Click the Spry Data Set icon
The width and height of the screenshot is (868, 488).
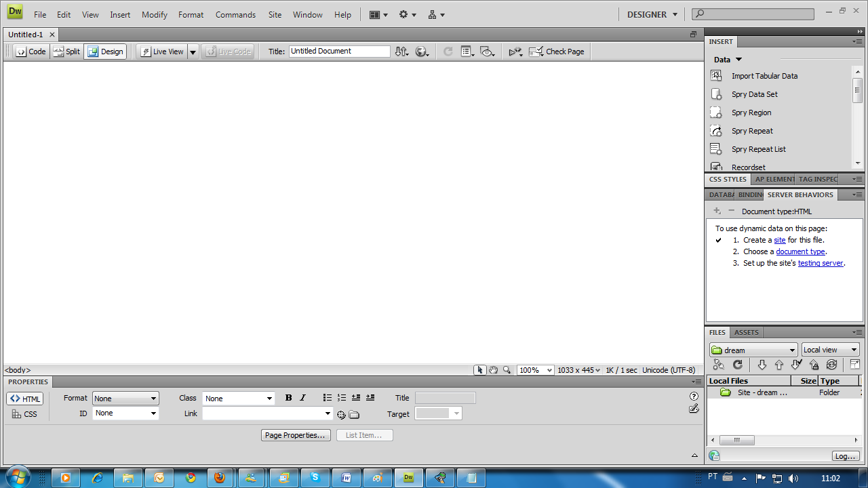click(x=716, y=94)
